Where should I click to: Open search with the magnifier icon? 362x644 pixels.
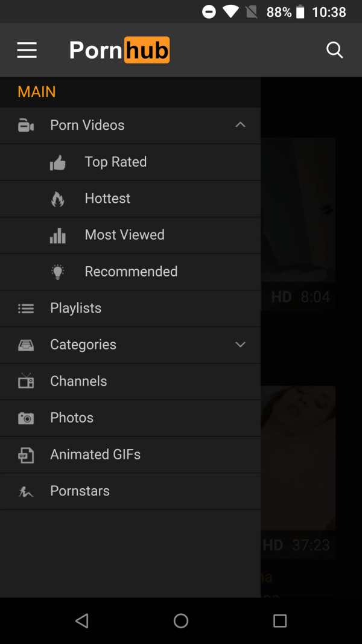pos(334,50)
